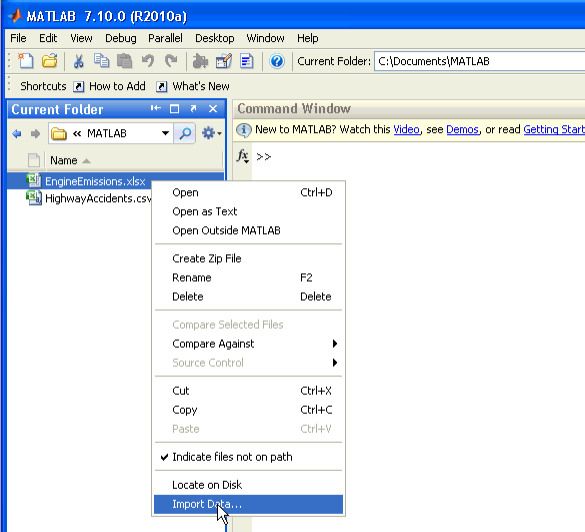Follow the Demos link
This screenshot has height=532, width=585.
(462, 129)
